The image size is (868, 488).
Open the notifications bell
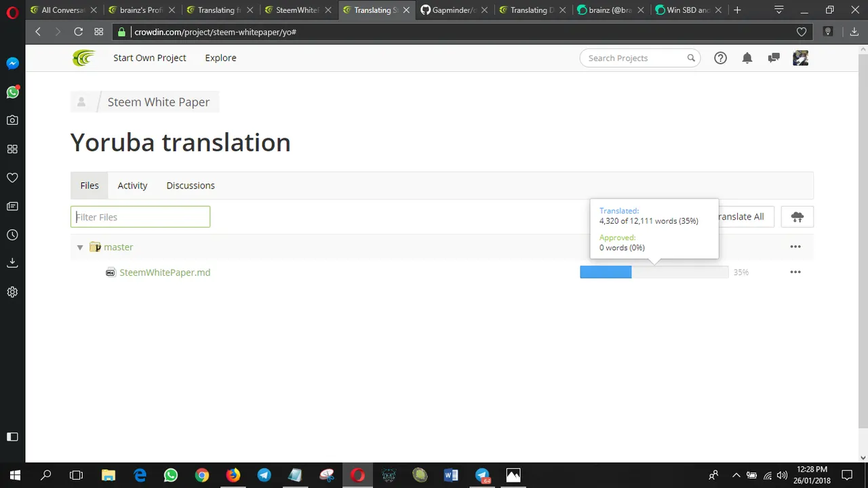pos(747,58)
